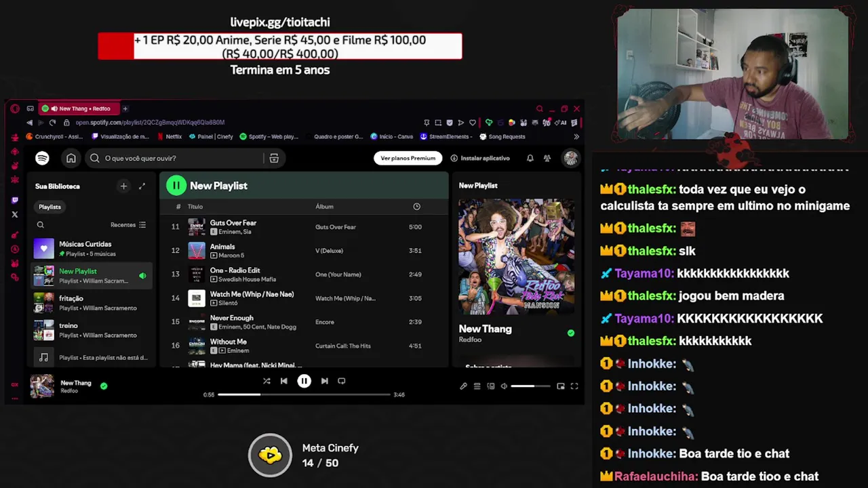Screen dimensions: 868x488
Task: Sort by Álbum column header
Action: [324, 207]
